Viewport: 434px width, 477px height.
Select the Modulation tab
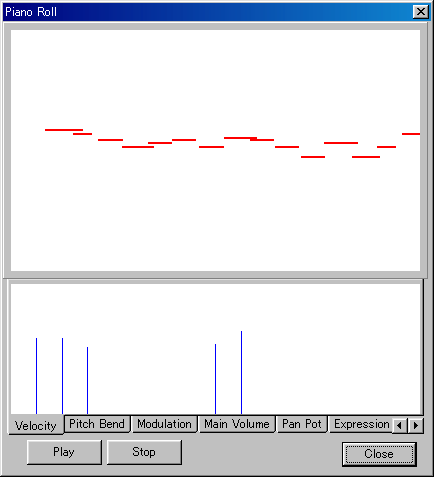coord(164,424)
